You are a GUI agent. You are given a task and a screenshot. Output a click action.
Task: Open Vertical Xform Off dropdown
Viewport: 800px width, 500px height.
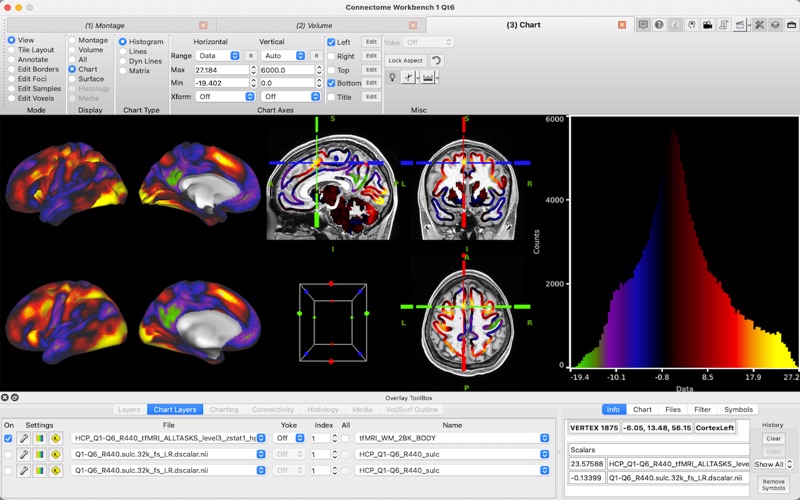[x=290, y=96]
